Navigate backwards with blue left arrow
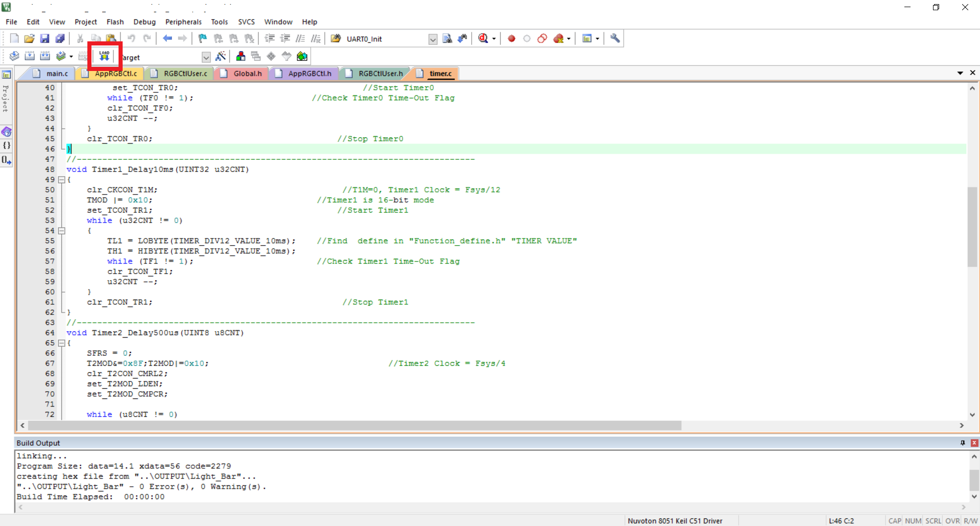Screen dimensions: 980x526 coord(167,38)
